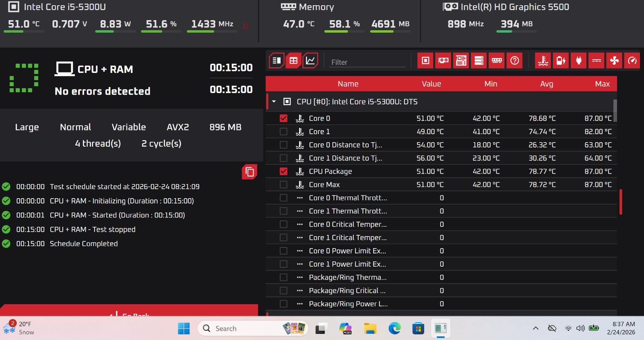Check the Core 0 Distance to Tj checkbox

click(284, 145)
